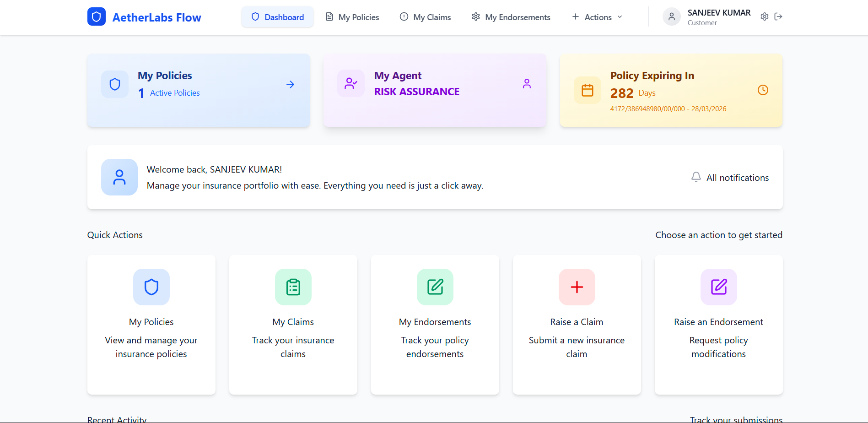Viewport: 868px width, 423px height.
Task: Open the My Endorsements navigation item
Action: 511,16
